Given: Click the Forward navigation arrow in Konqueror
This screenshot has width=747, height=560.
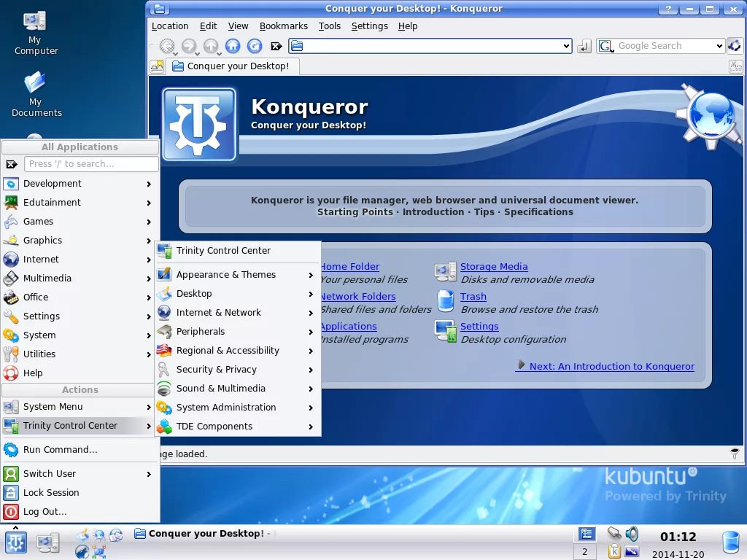Looking at the screenshot, I should pos(189,46).
